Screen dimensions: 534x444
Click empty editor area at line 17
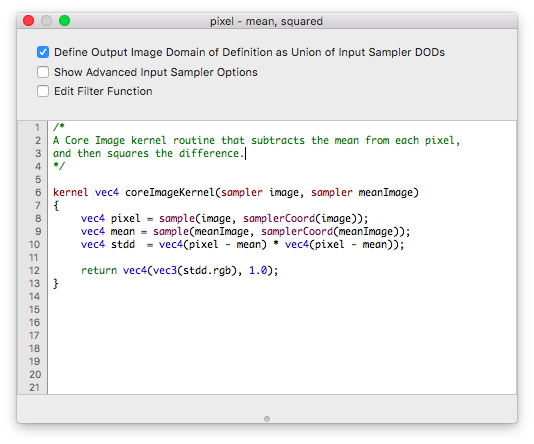(282, 335)
